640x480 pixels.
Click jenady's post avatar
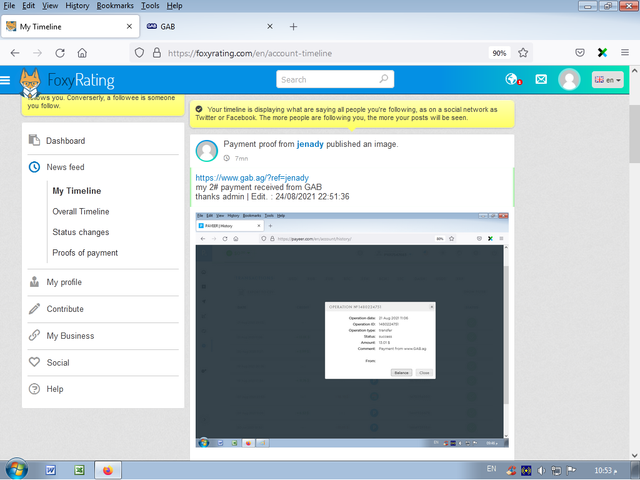[207, 151]
